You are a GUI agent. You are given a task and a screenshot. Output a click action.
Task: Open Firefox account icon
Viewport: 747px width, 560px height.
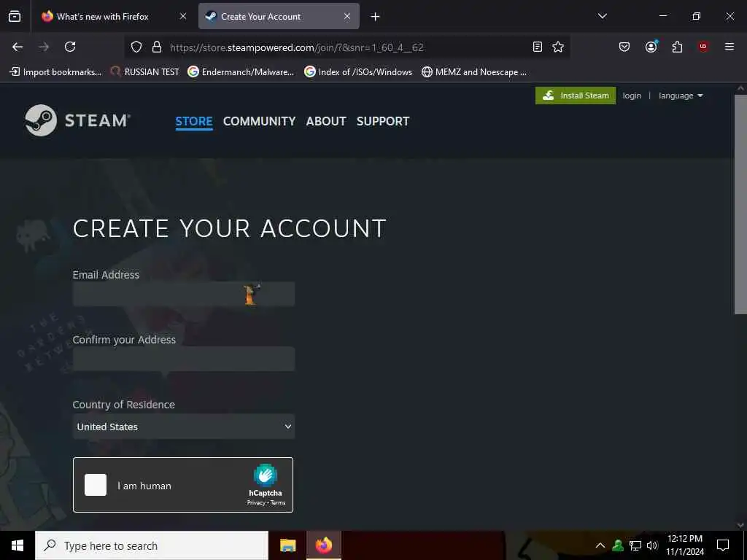(651, 47)
